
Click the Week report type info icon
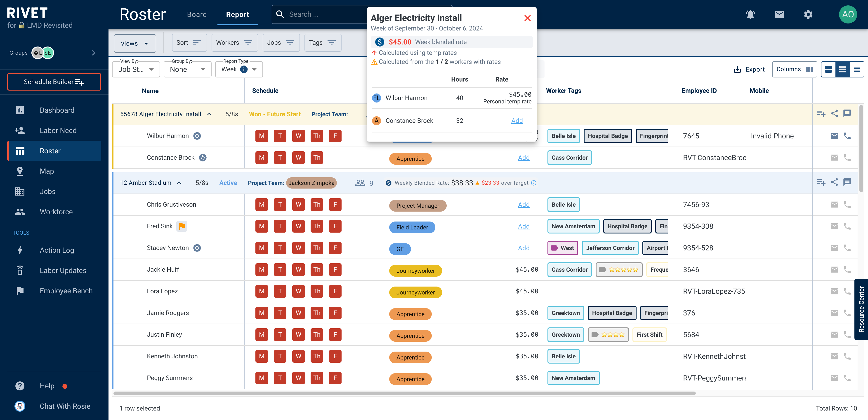point(244,69)
